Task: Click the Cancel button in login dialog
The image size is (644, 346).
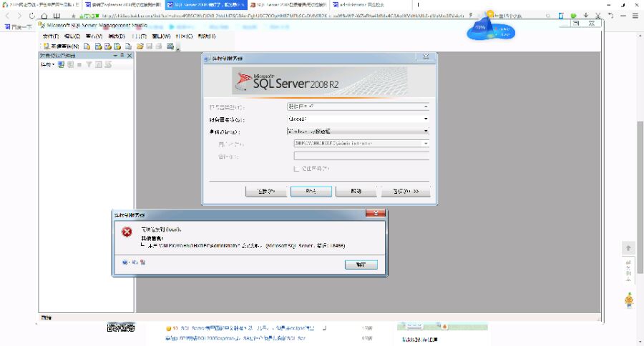Action: coord(311,192)
